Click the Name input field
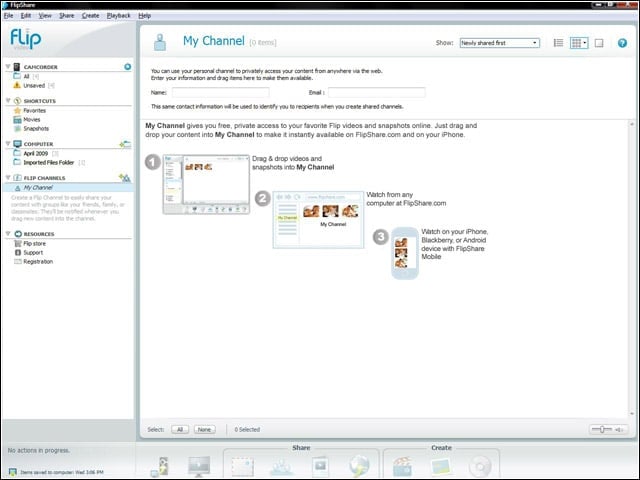Screen dimensions: 640x480 coord(220,92)
